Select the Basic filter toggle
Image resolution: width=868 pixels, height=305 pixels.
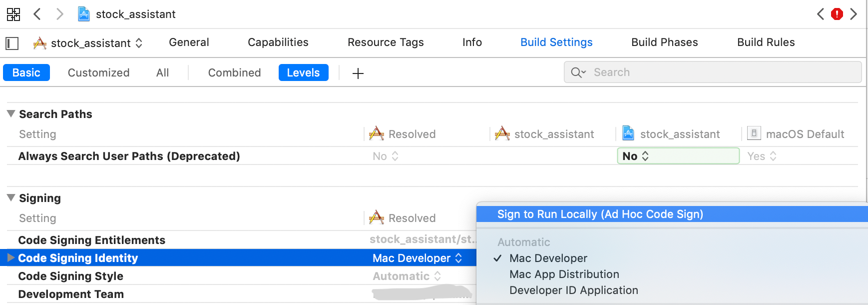pyautogui.click(x=26, y=72)
